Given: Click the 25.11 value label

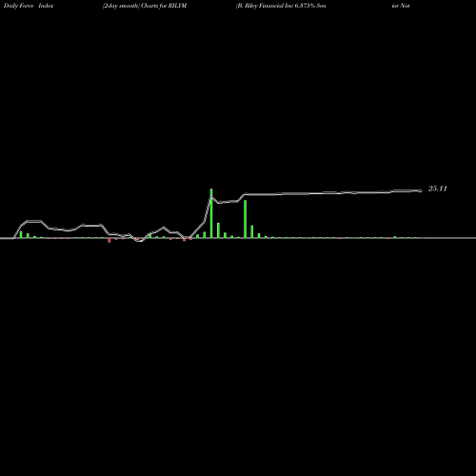Looking at the screenshot, I should (438, 188).
